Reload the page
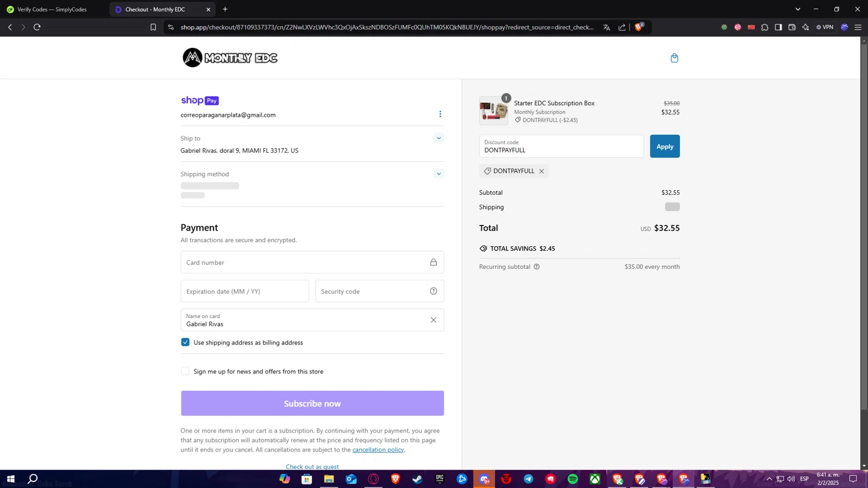Viewport: 868px width, 488px height. point(37,27)
